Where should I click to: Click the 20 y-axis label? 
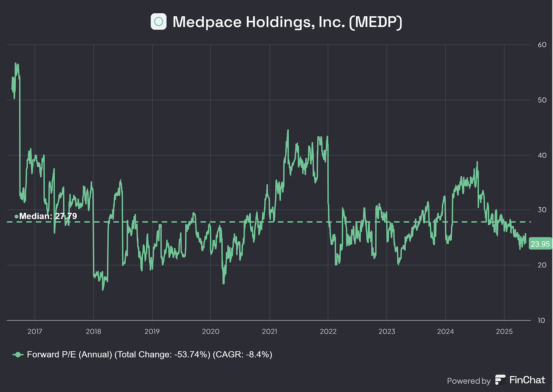[542, 265]
